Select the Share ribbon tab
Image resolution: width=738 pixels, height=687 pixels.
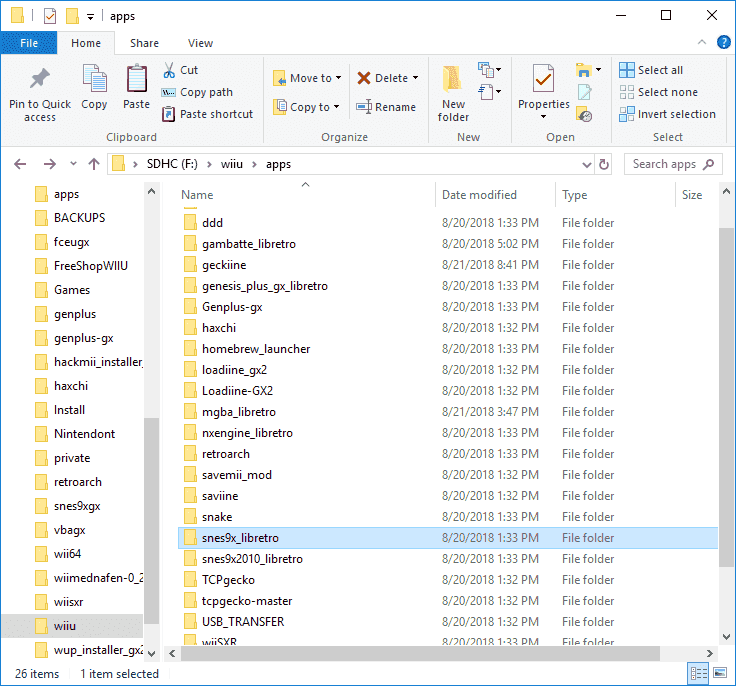click(x=144, y=43)
